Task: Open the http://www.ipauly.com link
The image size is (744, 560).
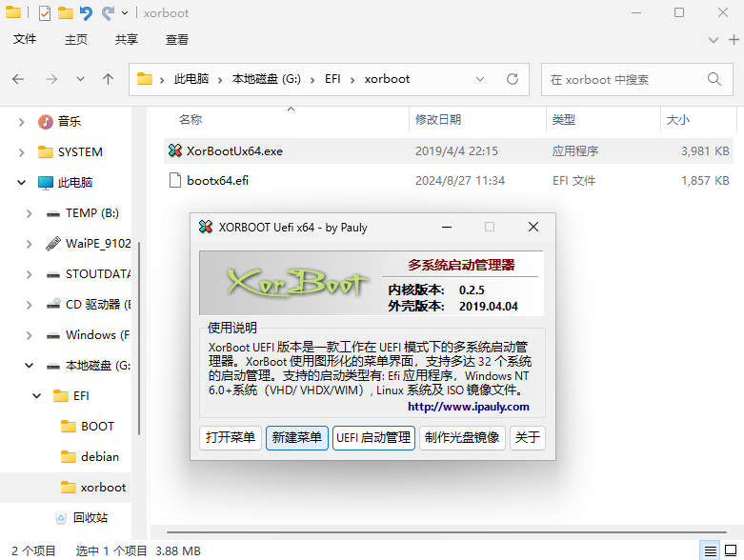Action: pyautogui.click(x=469, y=407)
